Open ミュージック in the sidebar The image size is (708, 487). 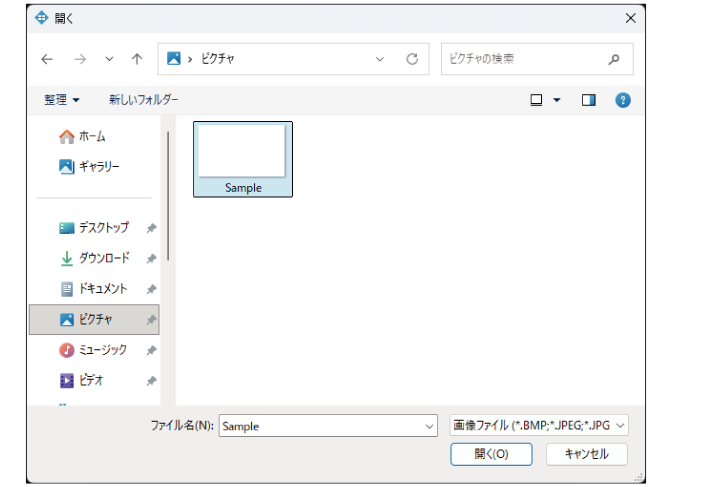point(93,350)
